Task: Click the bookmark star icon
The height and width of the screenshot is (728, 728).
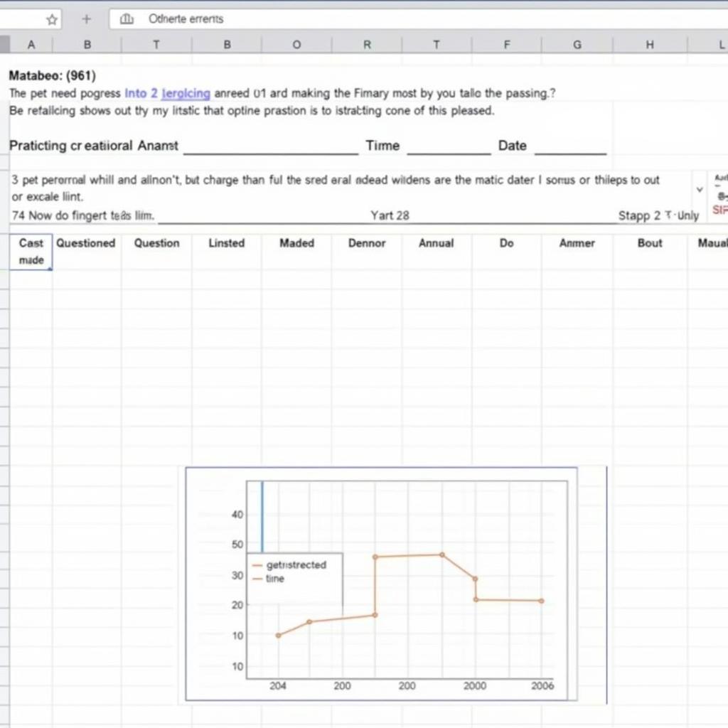Action: click(x=52, y=19)
